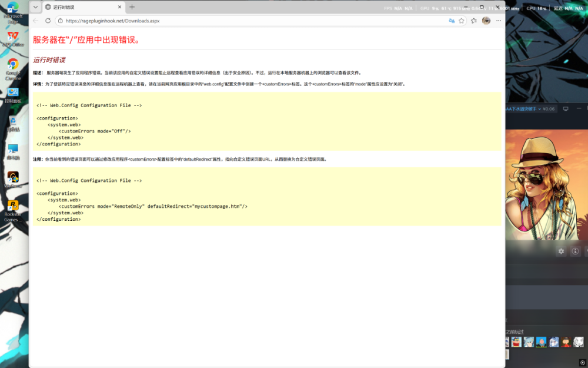Image resolution: width=588 pixels, height=368 pixels.
Task: Open the Steam overlay settings gear
Action: (x=561, y=251)
